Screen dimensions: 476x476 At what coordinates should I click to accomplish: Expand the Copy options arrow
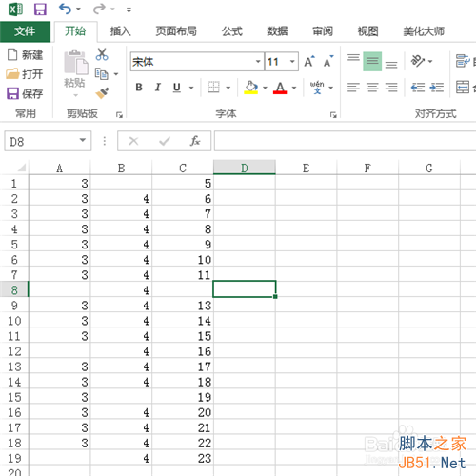click(116, 74)
